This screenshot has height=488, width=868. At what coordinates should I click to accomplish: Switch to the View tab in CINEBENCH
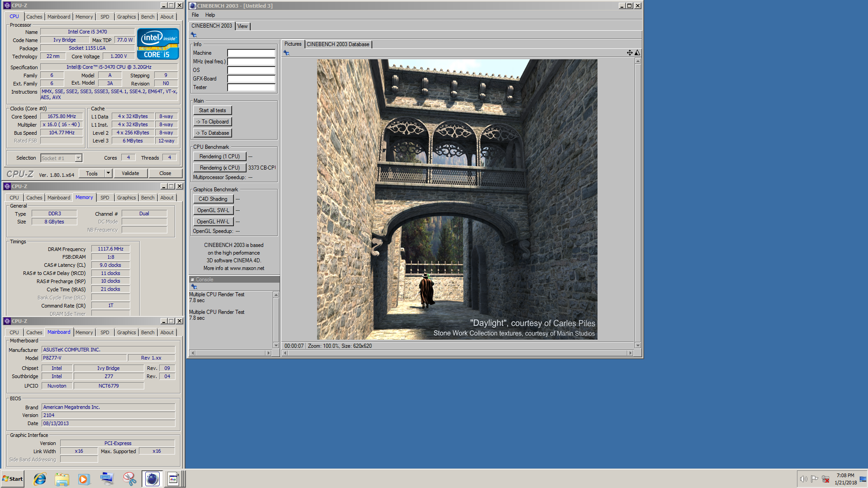pos(242,26)
